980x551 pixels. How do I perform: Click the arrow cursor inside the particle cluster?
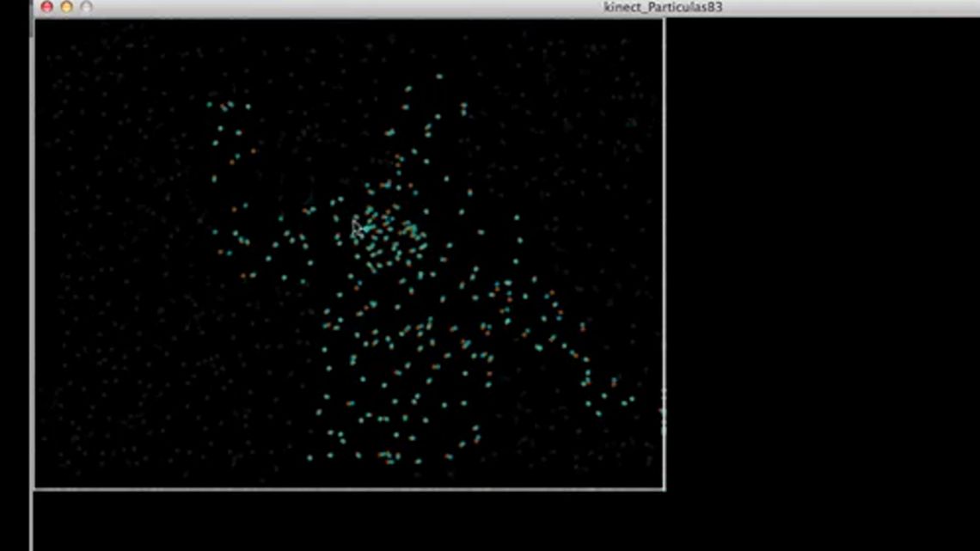click(x=356, y=229)
